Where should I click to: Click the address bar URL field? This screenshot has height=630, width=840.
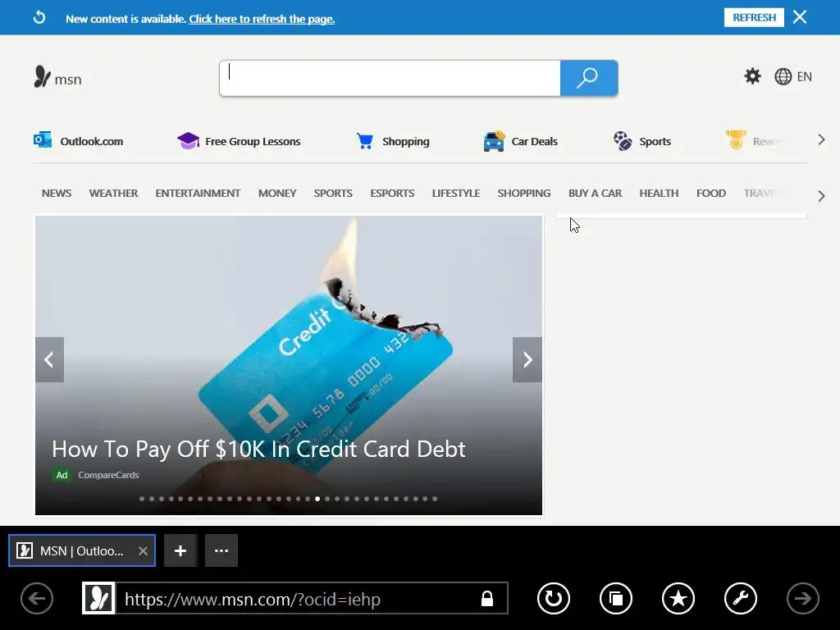tap(294, 599)
